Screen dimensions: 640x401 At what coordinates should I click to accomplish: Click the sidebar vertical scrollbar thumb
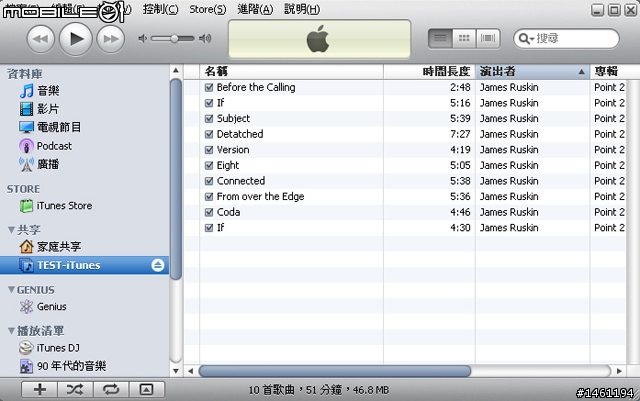click(176, 180)
